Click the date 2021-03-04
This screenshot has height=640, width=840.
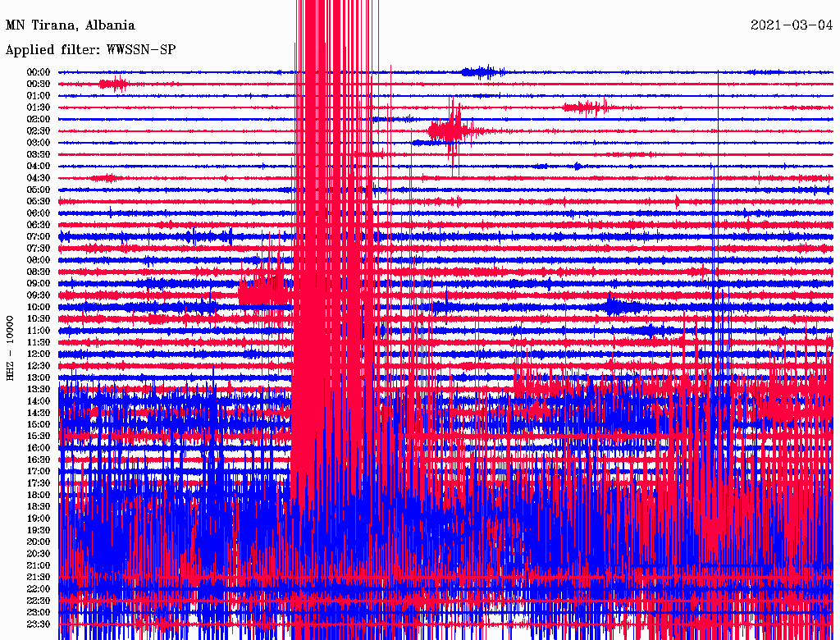click(792, 25)
